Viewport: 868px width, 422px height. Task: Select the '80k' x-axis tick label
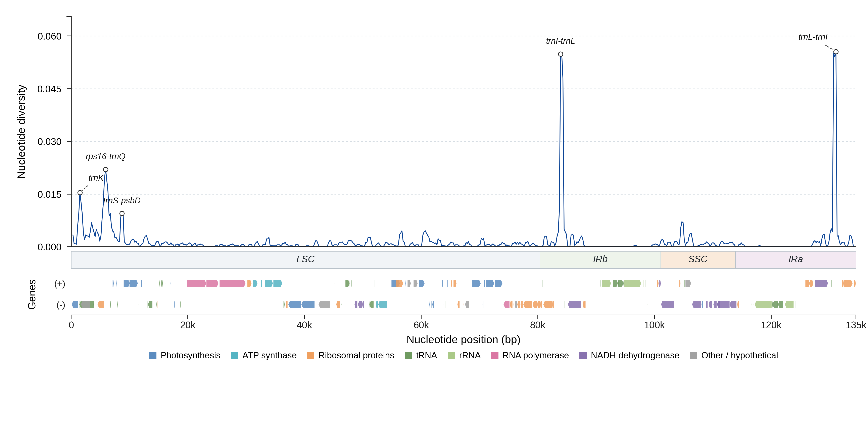click(x=538, y=325)
